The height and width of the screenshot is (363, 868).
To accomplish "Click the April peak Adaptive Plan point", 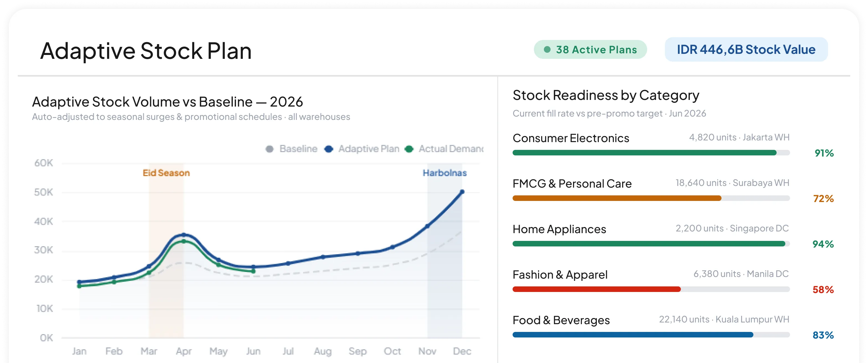I will [184, 235].
